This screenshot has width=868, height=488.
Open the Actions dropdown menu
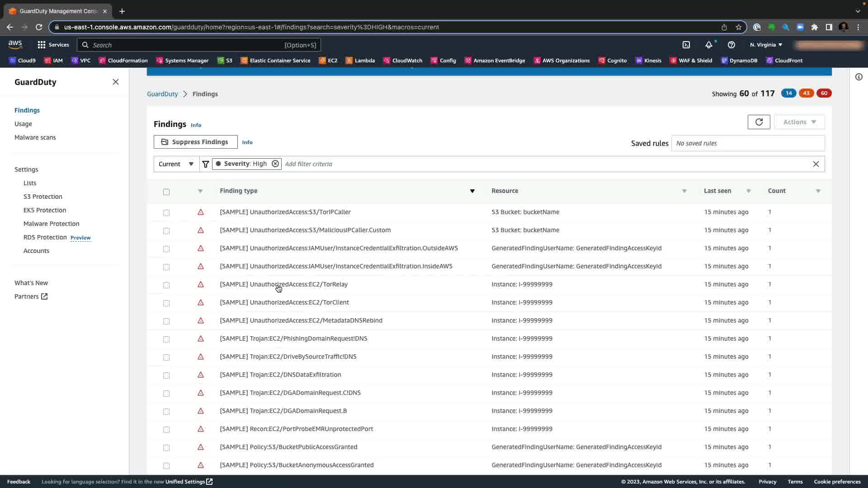coord(799,122)
